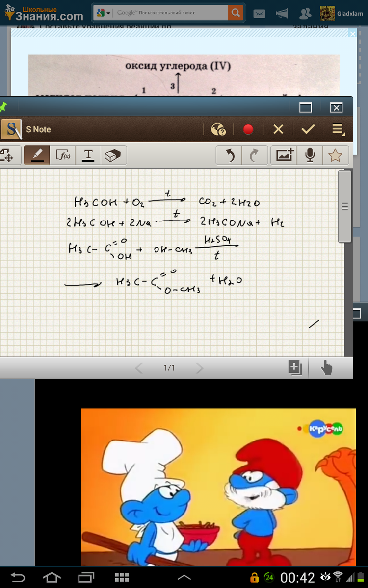Click the note vertical scrollbar handle
This screenshot has width=368, height=588.
[345, 206]
